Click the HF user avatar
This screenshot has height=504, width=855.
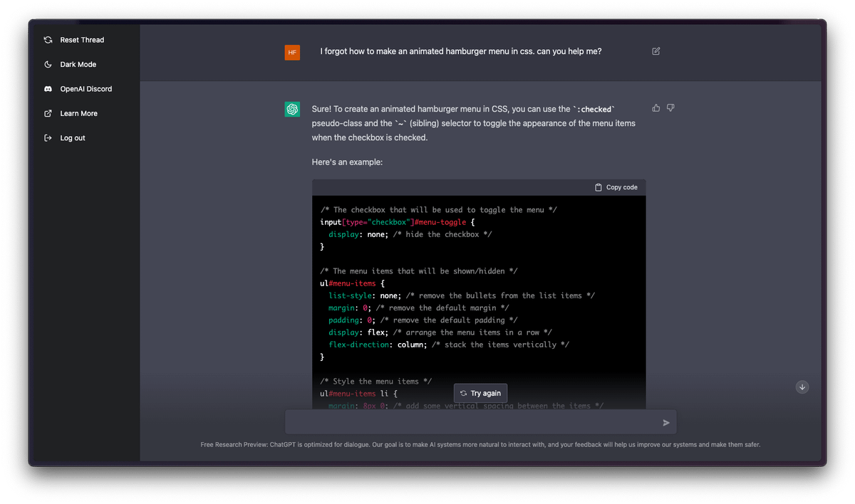[x=292, y=52]
